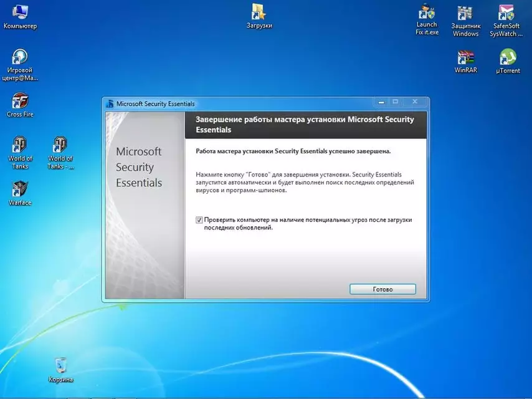
Task: Click the Microsoft Security Essentials sidebar logo text
Action: 139,167
